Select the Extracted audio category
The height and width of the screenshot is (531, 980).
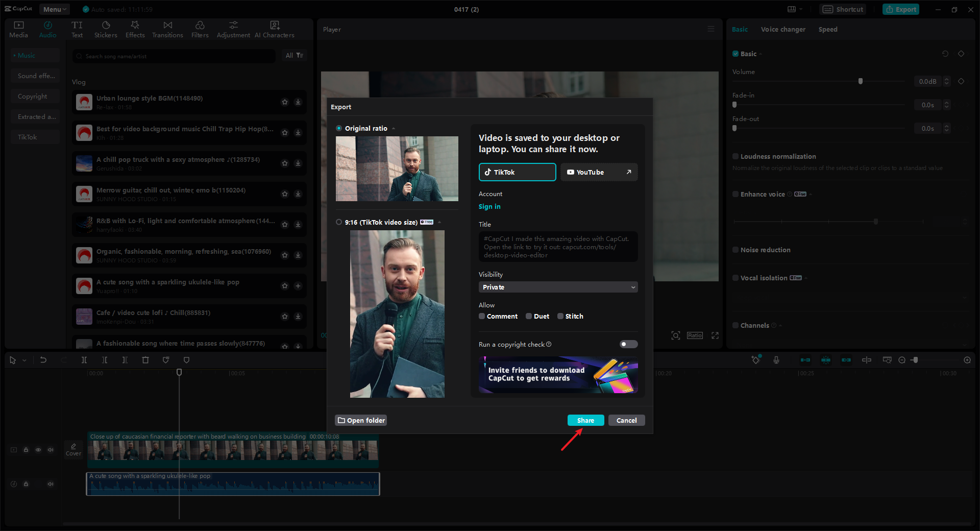click(36, 116)
